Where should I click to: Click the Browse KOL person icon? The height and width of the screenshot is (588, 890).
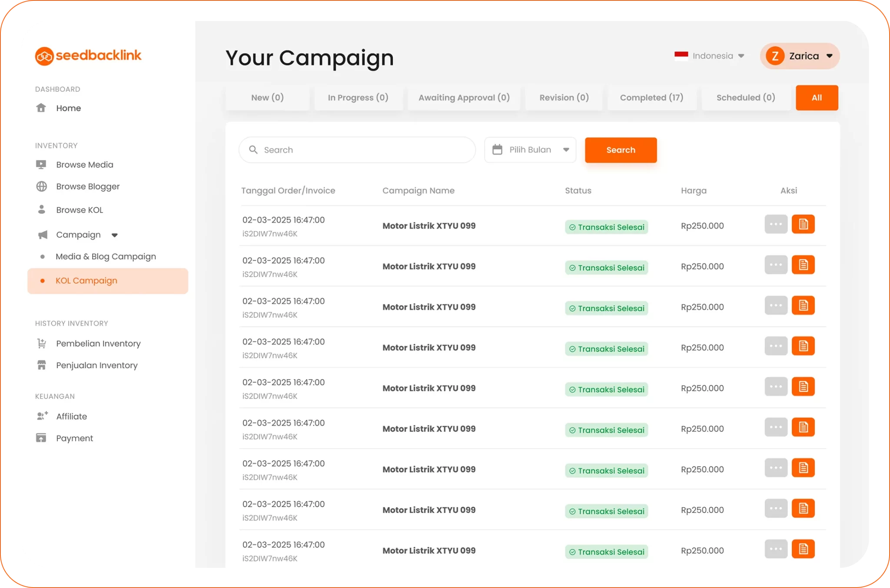tap(42, 210)
